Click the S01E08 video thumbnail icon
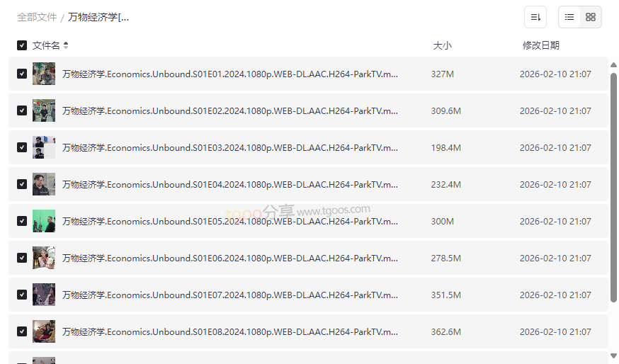Viewport: 619px width, 364px height. (44, 331)
